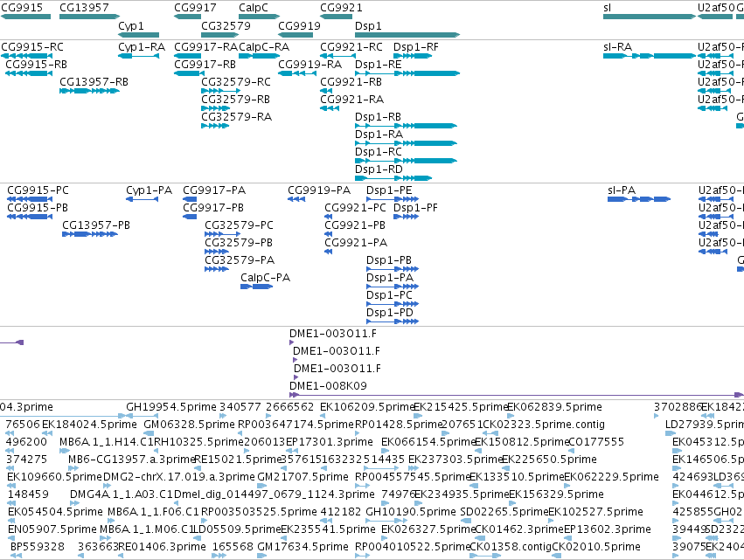This screenshot has width=744, height=560.
Task: Open the Dsp1-RD transcript
Action: (393, 179)
